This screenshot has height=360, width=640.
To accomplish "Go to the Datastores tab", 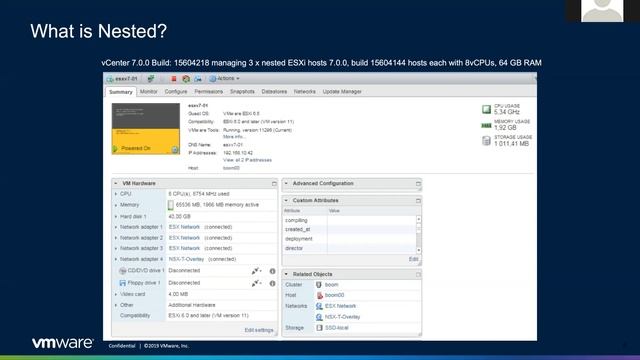I will click(x=274, y=92).
